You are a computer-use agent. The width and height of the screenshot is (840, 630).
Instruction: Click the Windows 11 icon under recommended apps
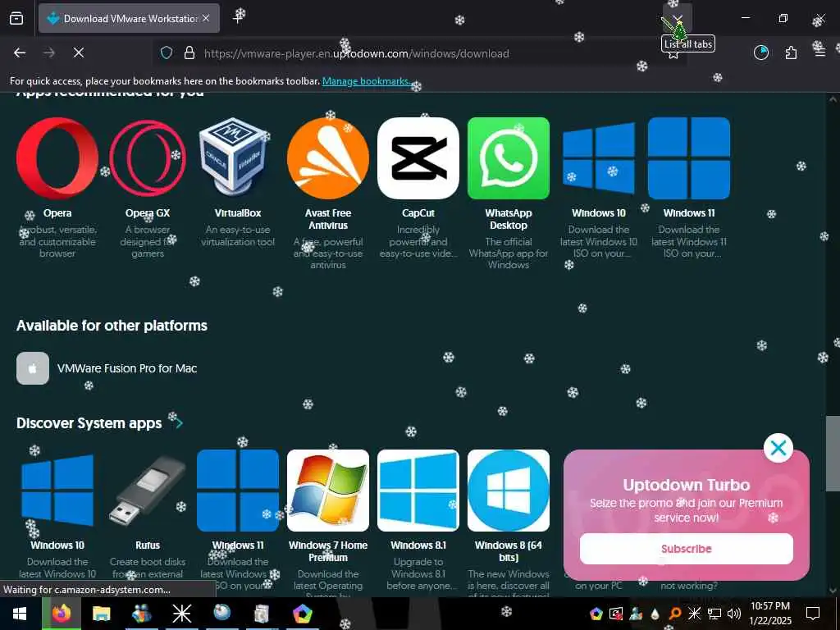tap(689, 158)
